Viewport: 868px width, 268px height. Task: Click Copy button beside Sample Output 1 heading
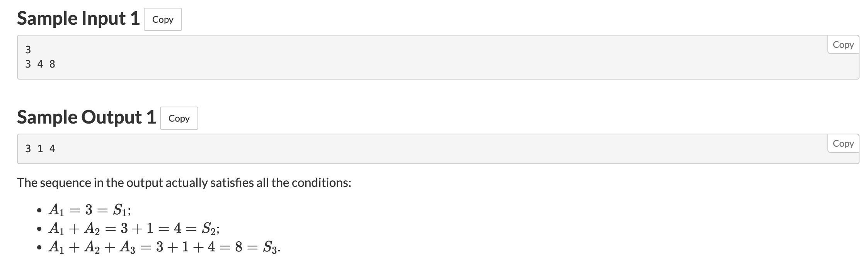(x=179, y=118)
